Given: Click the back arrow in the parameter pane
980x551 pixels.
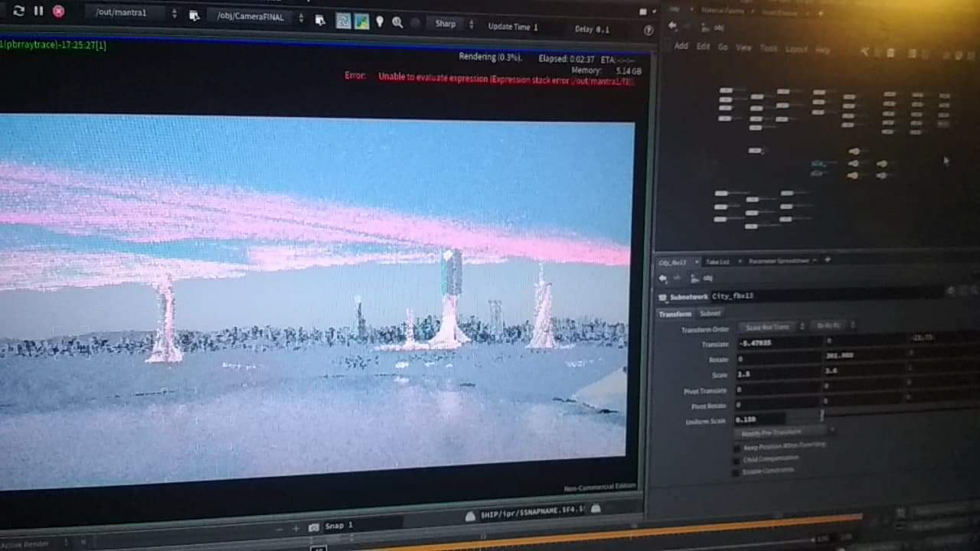Looking at the screenshot, I should [663, 279].
